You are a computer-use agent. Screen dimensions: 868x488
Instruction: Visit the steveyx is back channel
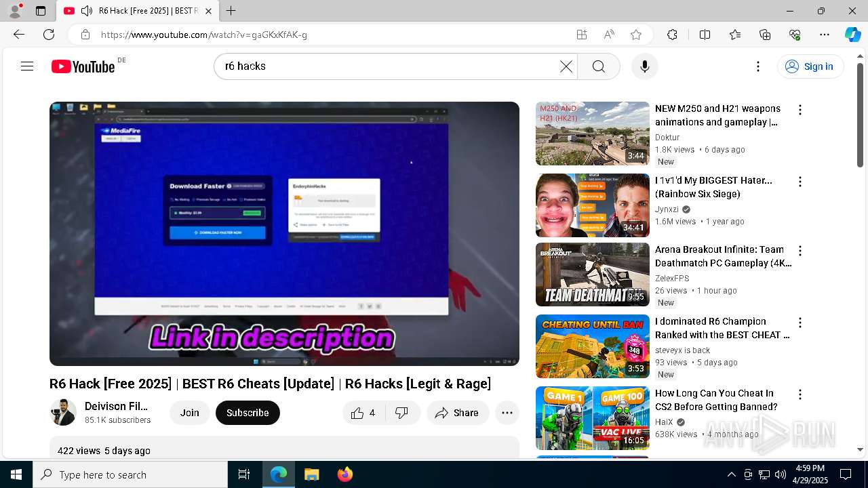click(682, 350)
